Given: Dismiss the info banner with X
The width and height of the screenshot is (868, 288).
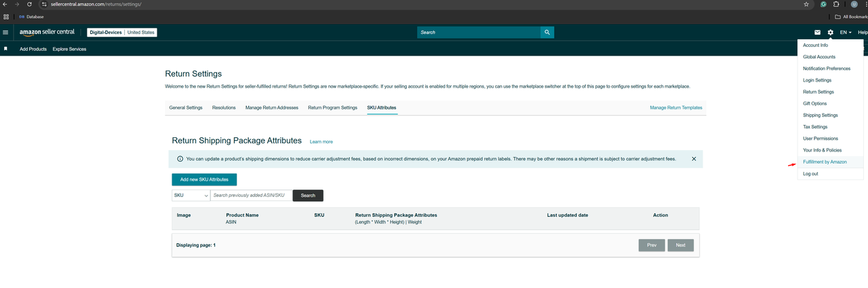Looking at the screenshot, I should coord(694,159).
